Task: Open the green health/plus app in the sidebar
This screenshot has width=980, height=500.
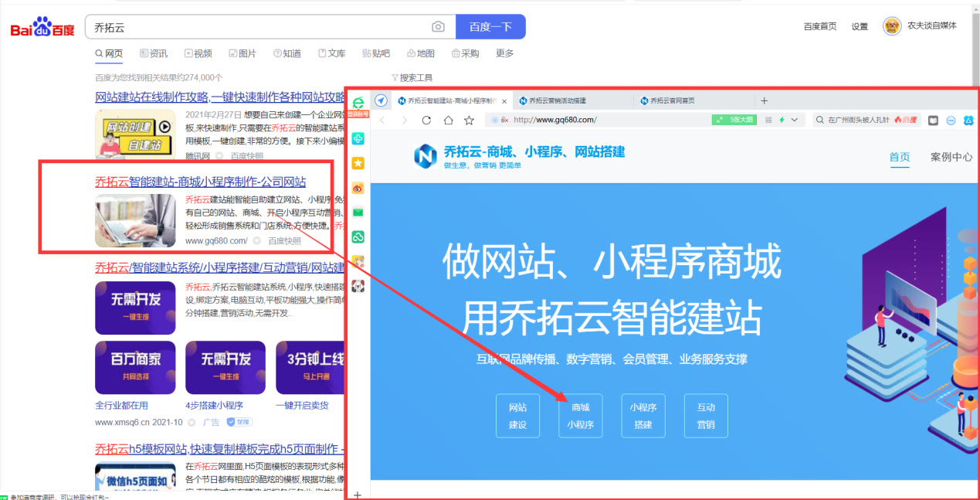Action: pos(358,138)
